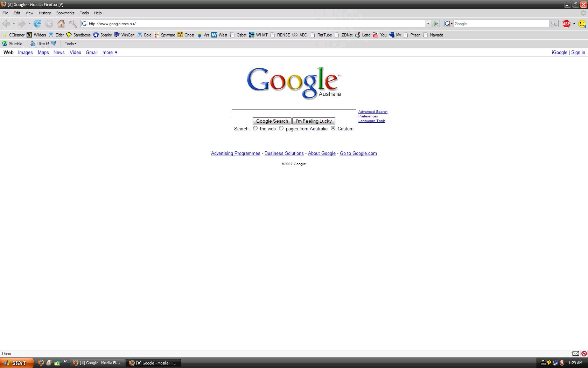This screenshot has width=588, height=368.
Task: Open the Back button history dropdown arrow
Action: [14, 24]
